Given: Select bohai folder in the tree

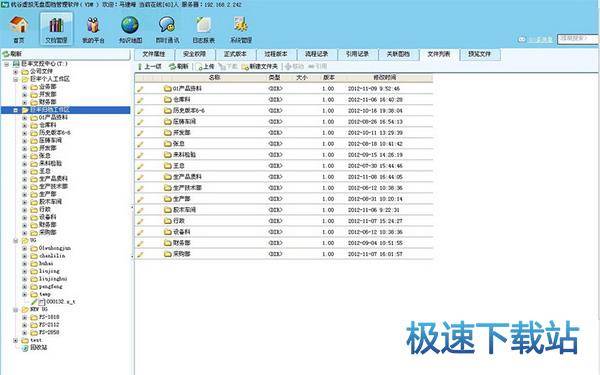Looking at the screenshot, I should (x=42, y=263).
